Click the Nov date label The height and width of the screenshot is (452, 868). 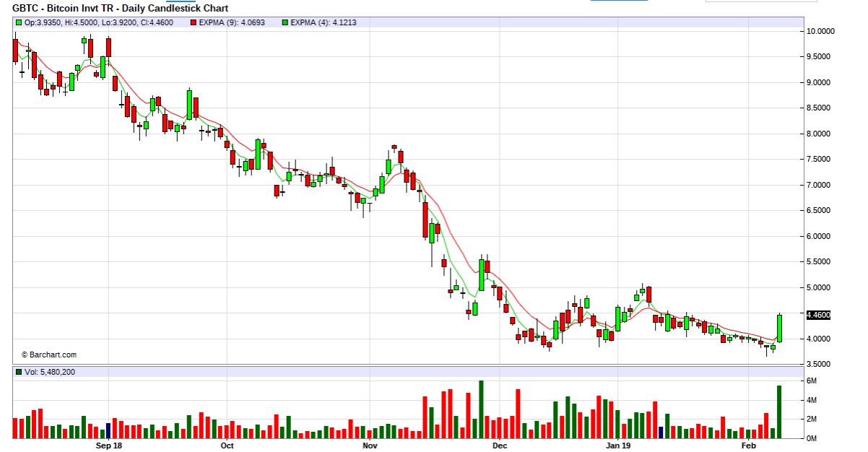(x=370, y=446)
